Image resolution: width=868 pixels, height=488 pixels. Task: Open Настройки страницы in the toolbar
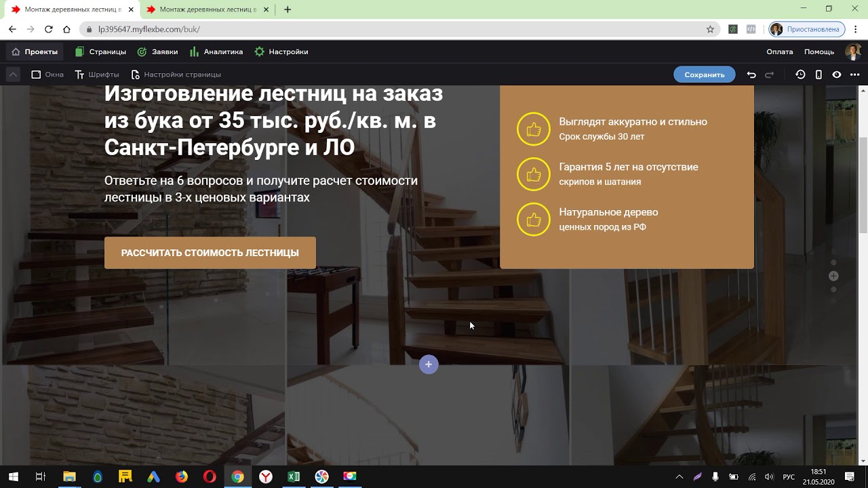point(176,75)
